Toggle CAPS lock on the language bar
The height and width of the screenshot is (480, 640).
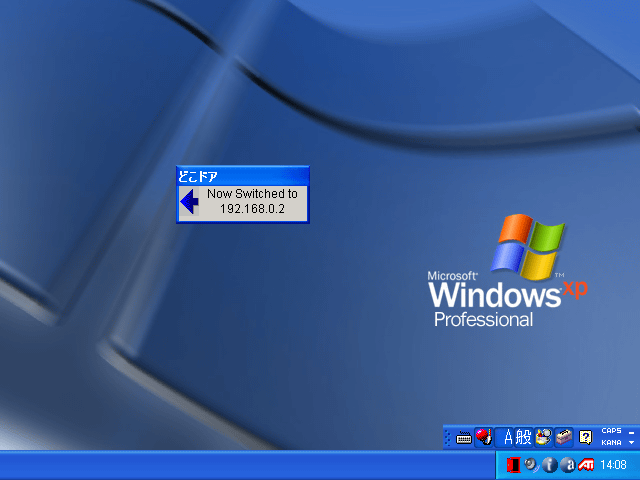611,431
